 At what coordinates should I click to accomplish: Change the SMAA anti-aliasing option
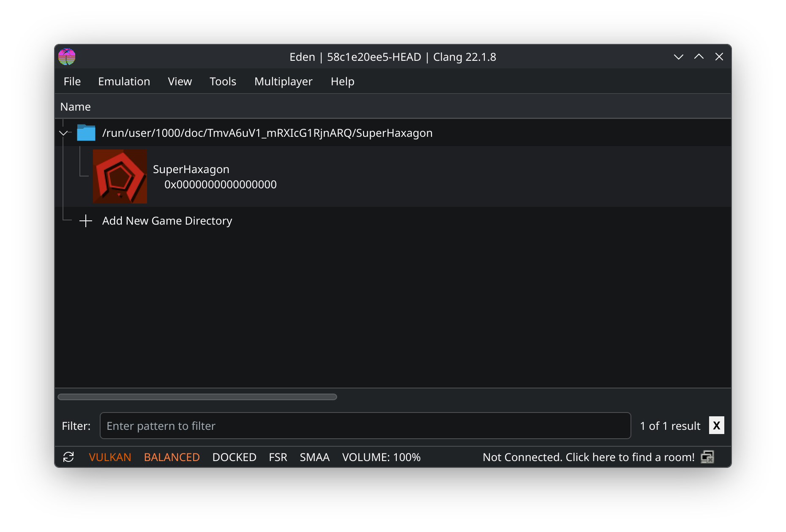click(x=315, y=457)
